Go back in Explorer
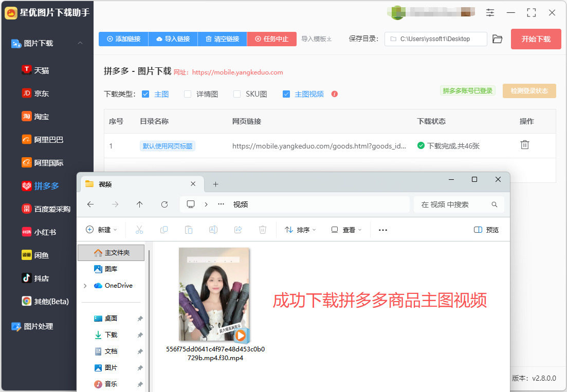Image resolution: width=567 pixels, height=392 pixels. click(90, 204)
